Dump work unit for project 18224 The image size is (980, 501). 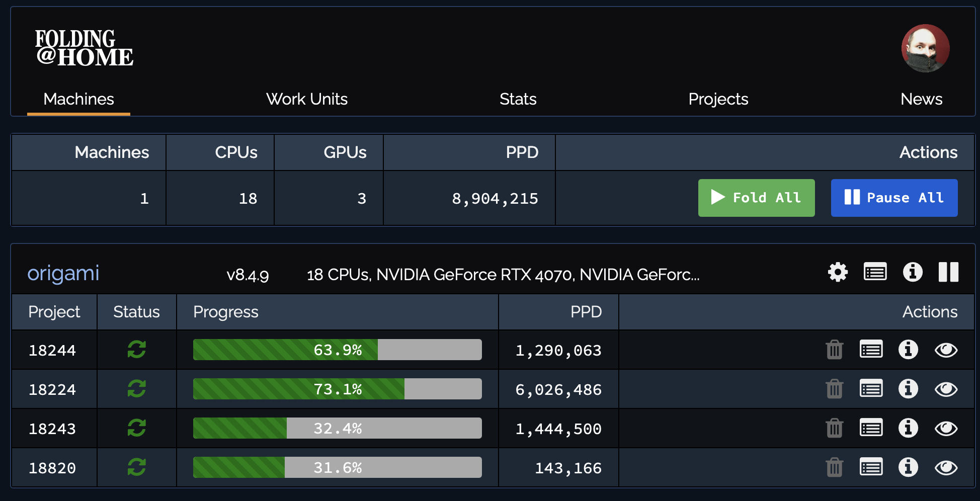pos(834,389)
